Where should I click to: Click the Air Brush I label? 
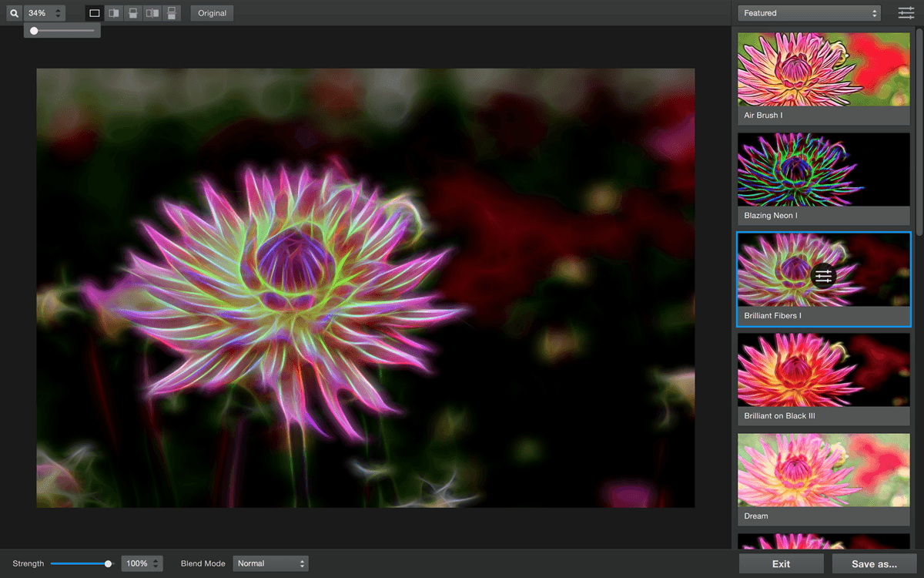pos(763,116)
